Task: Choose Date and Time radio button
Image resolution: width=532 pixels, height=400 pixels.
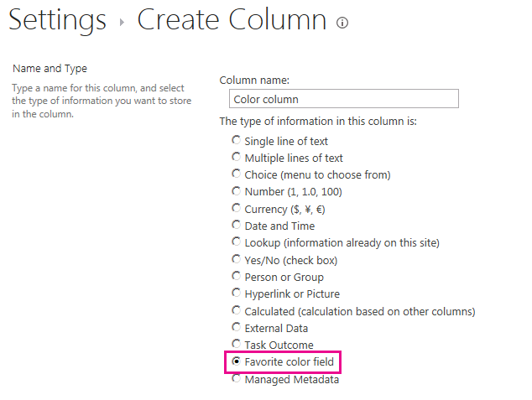Action: [x=237, y=226]
